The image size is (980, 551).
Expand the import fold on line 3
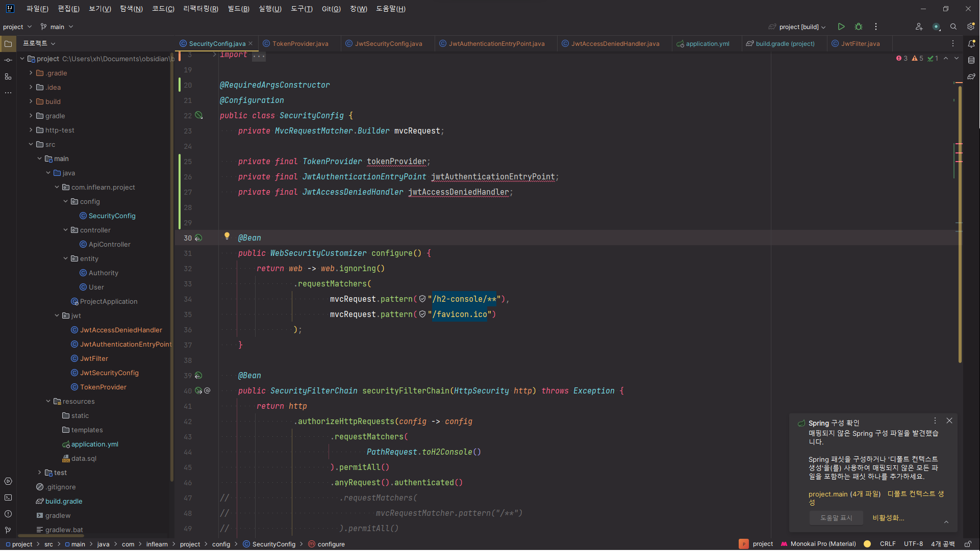coord(214,55)
